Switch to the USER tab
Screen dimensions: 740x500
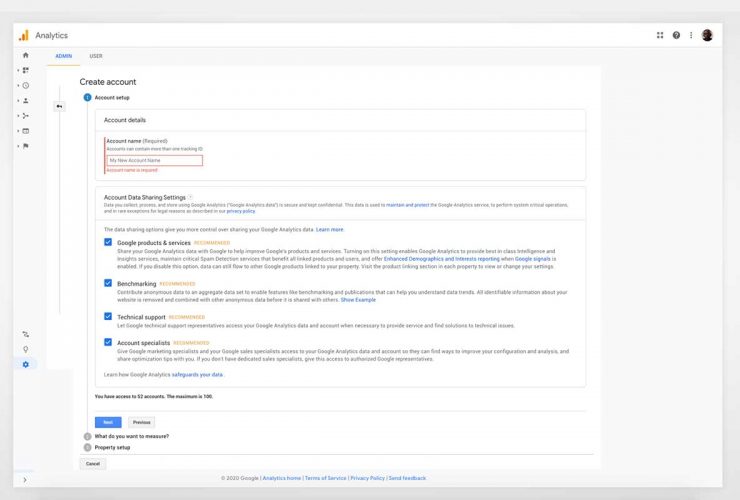point(96,56)
